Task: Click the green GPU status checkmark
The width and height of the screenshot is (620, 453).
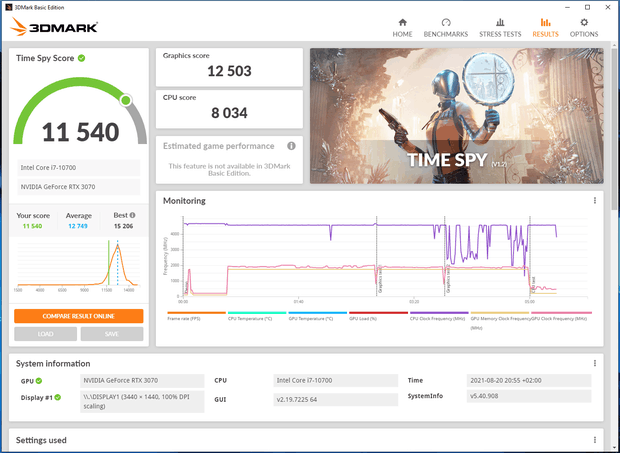Action: 39,381
